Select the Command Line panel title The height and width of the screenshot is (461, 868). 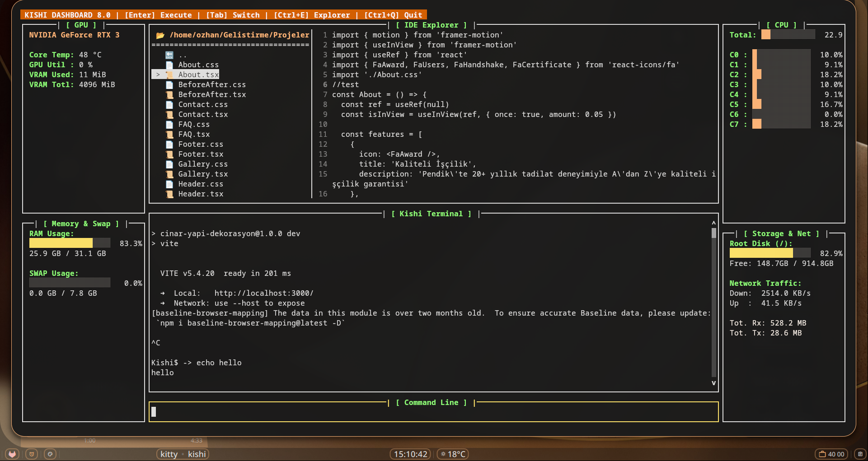431,403
